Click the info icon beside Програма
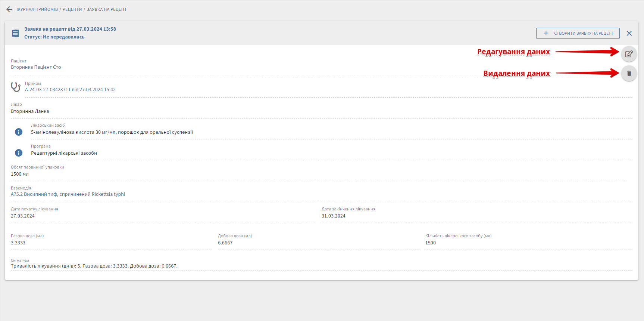644x321 pixels. [19, 153]
